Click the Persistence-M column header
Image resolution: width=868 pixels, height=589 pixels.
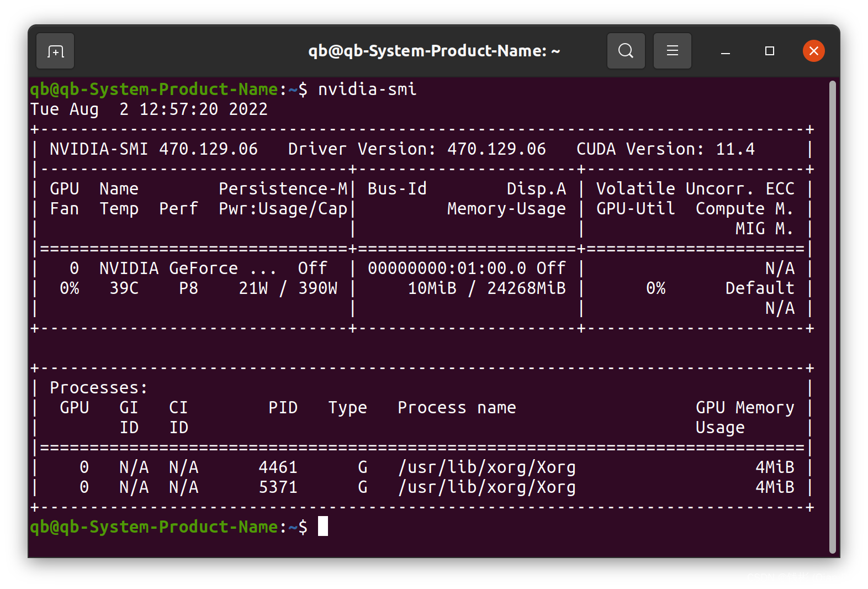click(x=283, y=188)
